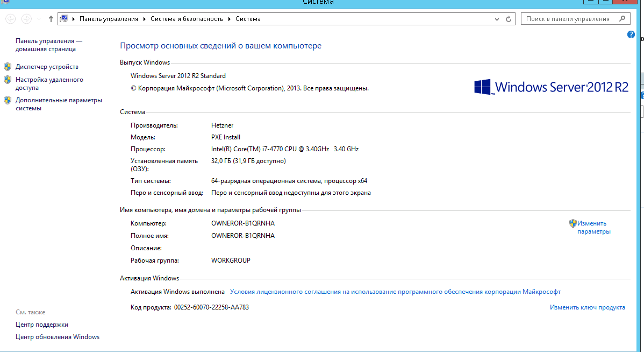Open Microsoft license terms link
Screen dimensions: 644x352
(395, 292)
